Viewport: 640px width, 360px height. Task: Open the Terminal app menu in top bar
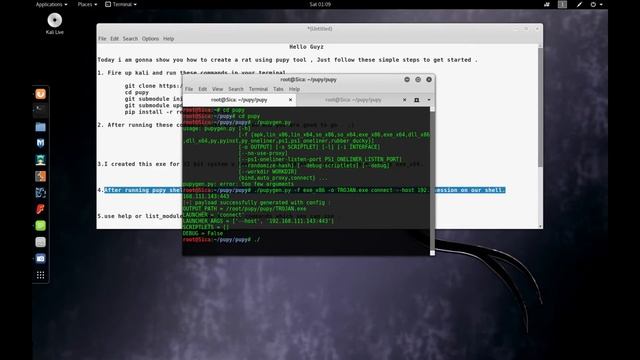coord(121,4)
